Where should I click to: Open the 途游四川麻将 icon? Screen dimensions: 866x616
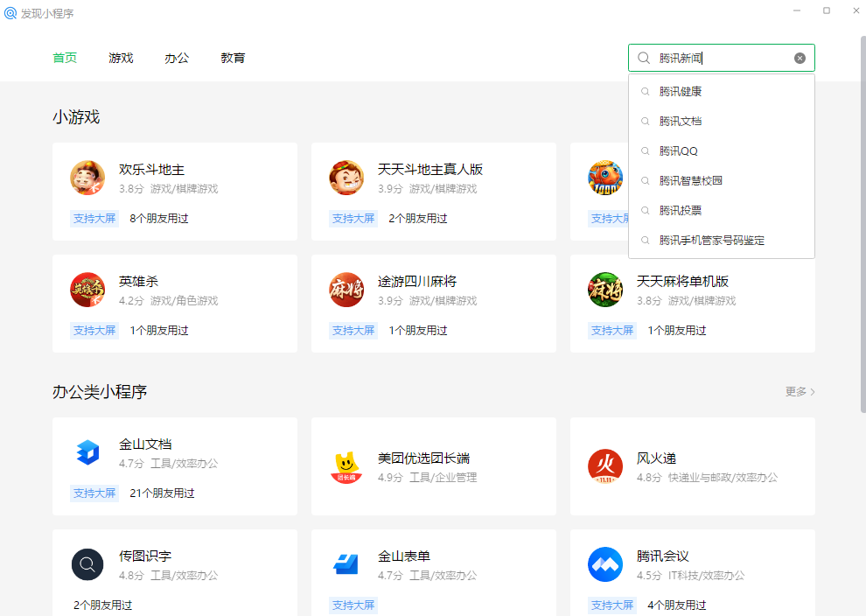click(x=346, y=290)
